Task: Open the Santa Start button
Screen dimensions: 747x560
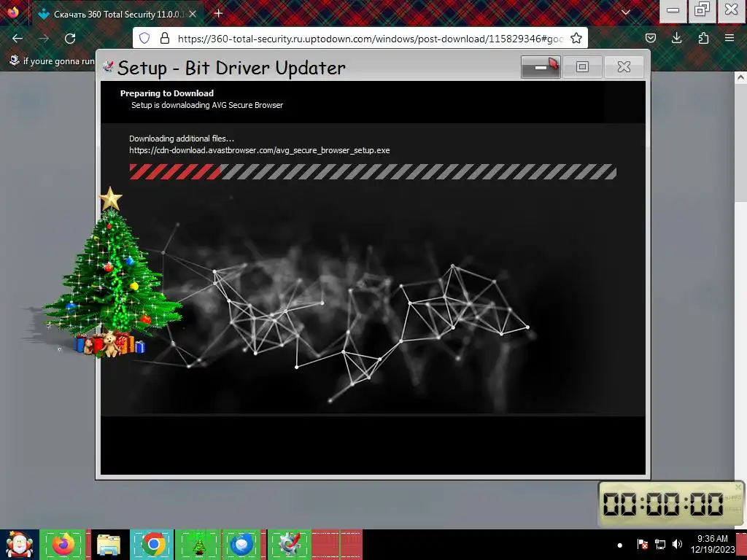Action: point(19,545)
